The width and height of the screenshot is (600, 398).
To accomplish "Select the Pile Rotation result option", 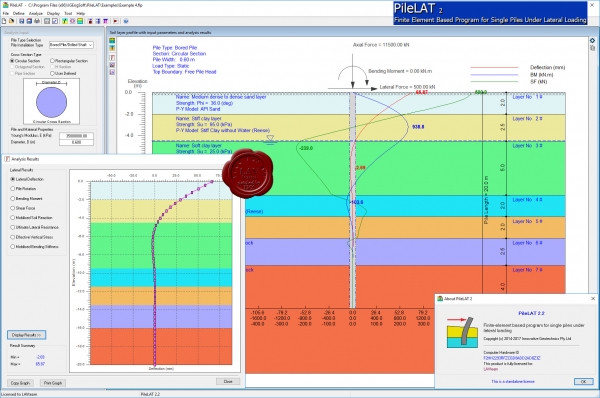I will [x=13, y=189].
